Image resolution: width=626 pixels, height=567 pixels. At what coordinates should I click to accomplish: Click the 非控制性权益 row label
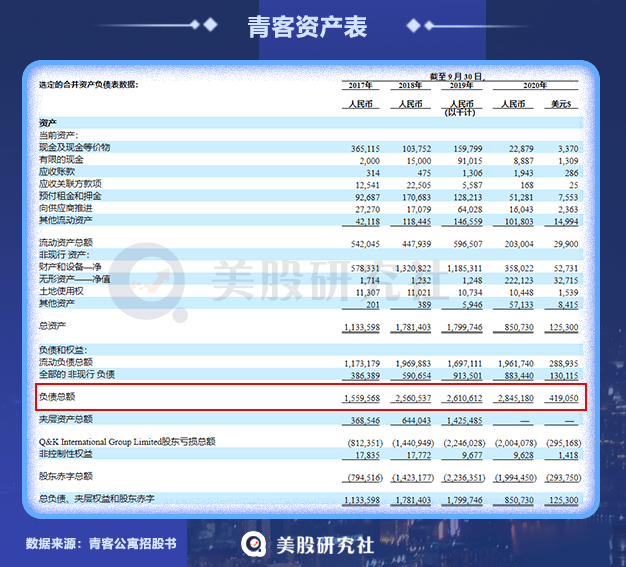pyautogui.click(x=65, y=454)
